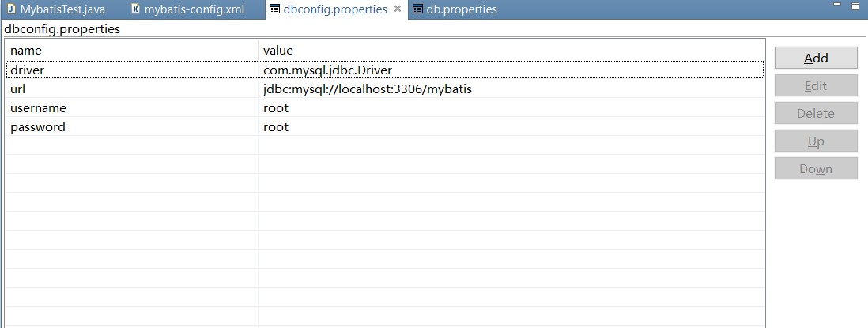Click the value column header
This screenshot has height=328, width=868.
[511, 51]
